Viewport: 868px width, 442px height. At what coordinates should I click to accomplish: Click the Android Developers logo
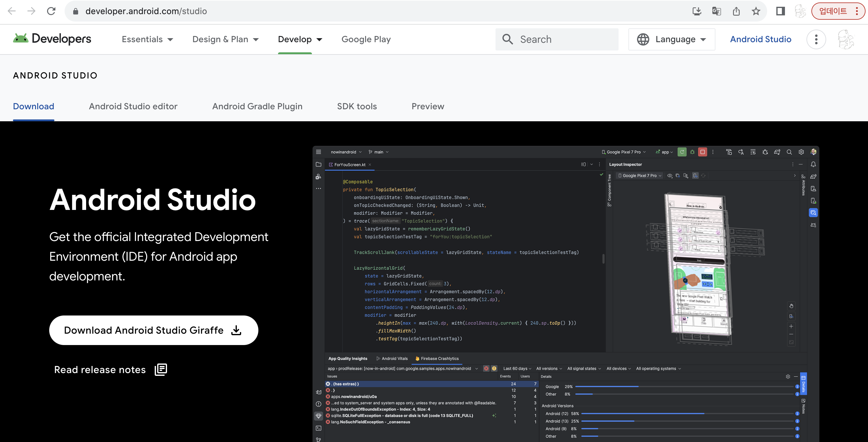pyautogui.click(x=52, y=39)
